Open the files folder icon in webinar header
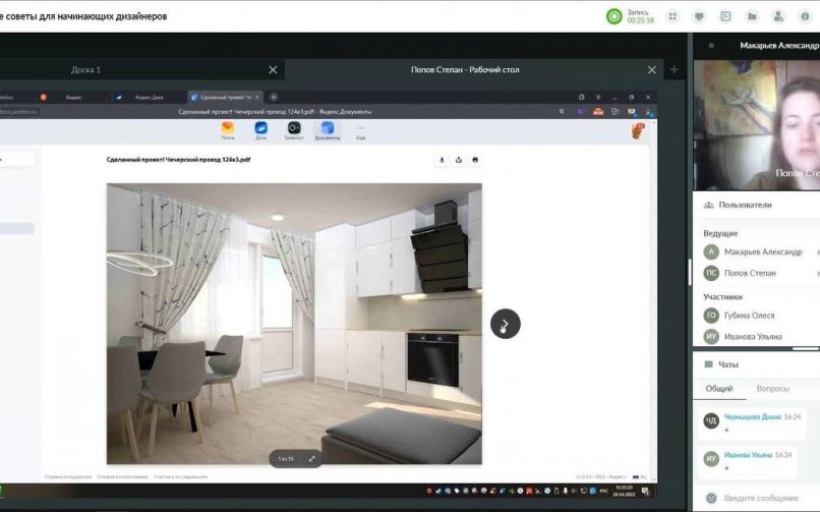 752,17
